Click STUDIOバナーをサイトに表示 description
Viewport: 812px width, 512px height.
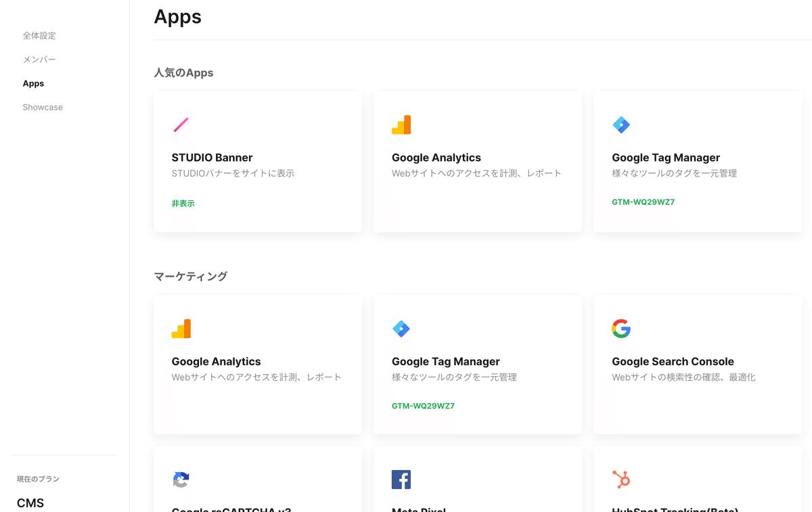click(x=233, y=173)
